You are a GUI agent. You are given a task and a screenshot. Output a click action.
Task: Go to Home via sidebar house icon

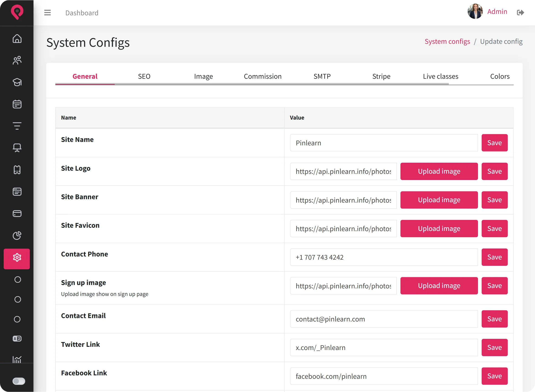coord(17,38)
